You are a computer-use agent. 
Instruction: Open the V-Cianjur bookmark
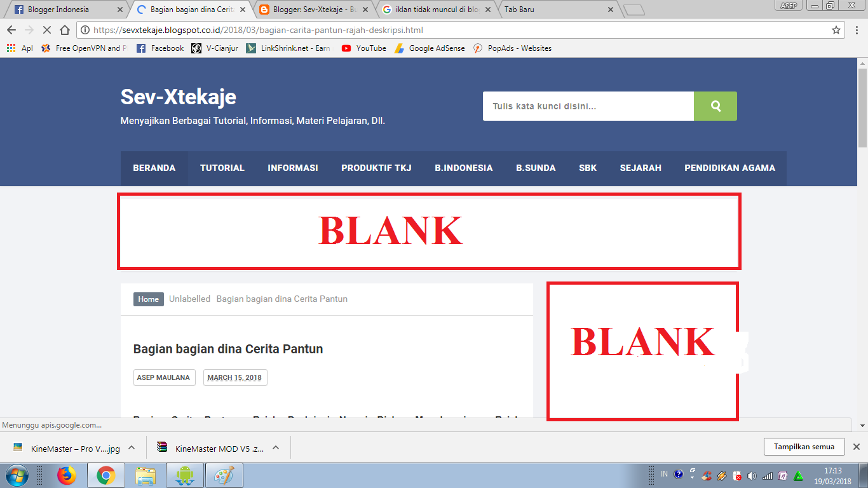tap(215, 48)
